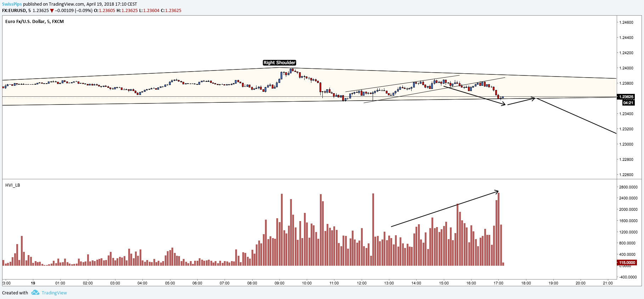Viewport: 644px width, 299px height.
Task: Click the countdown timer 04:21
Action: coord(628,103)
